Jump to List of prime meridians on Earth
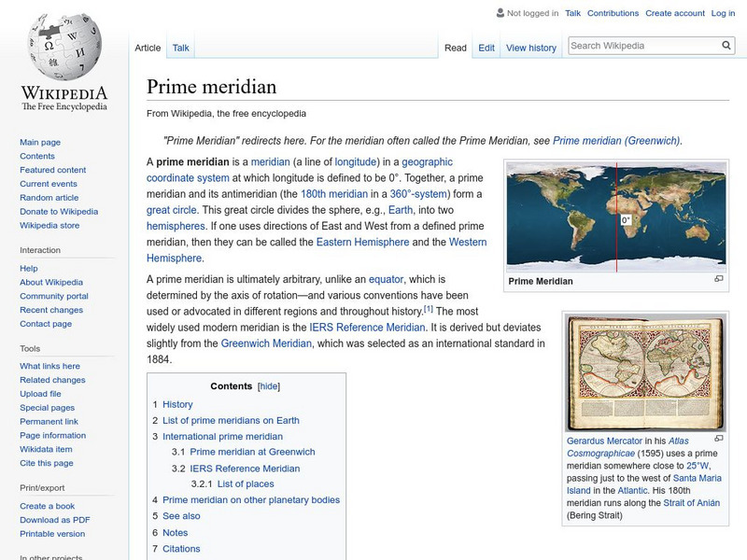The image size is (747, 560). tap(231, 421)
